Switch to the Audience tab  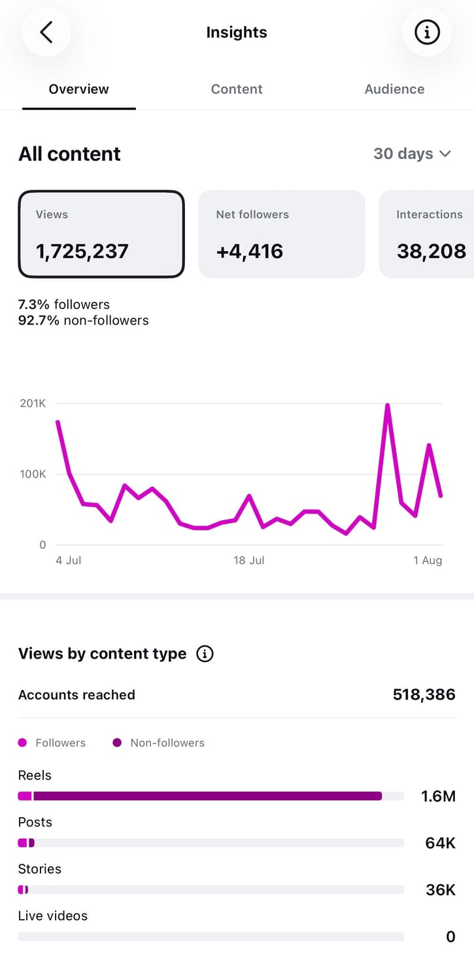(x=394, y=89)
